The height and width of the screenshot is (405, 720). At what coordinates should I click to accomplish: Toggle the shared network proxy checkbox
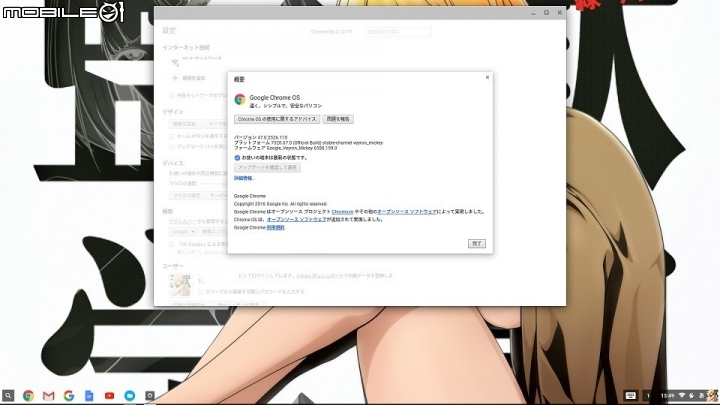tap(171, 96)
